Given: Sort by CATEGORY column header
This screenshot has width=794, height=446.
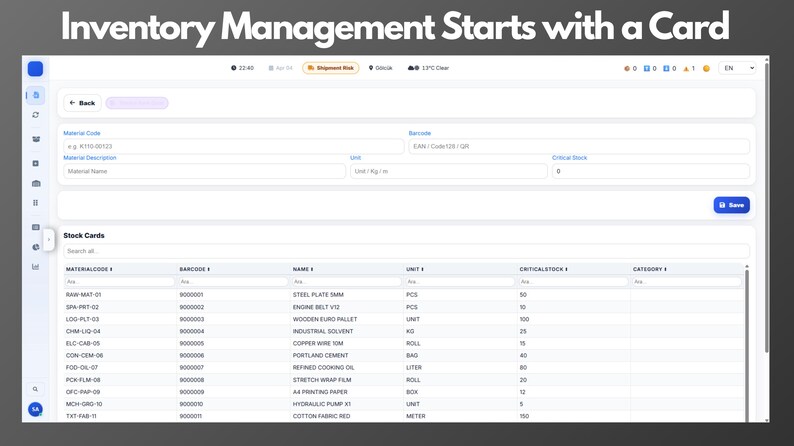Looking at the screenshot, I should (x=650, y=269).
